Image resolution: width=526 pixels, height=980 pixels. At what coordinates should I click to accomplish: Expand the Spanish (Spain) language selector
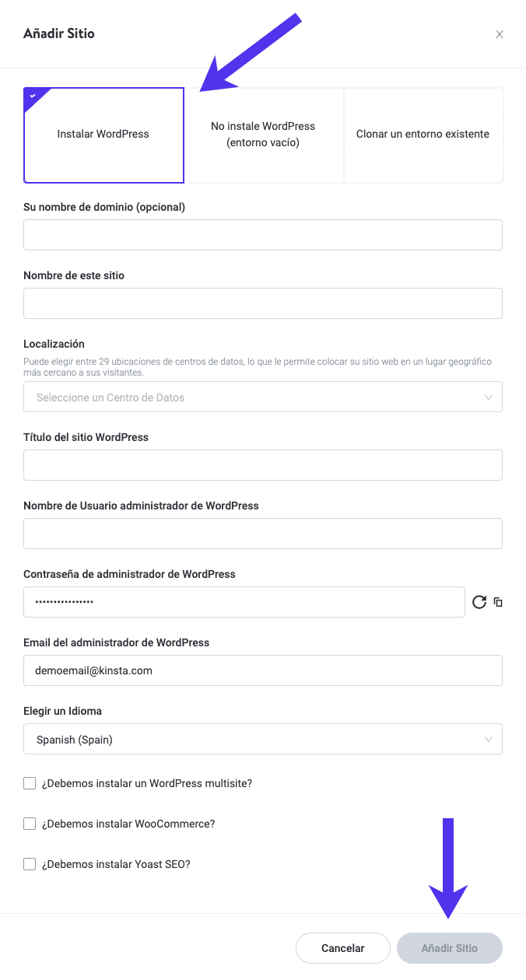(x=262, y=739)
